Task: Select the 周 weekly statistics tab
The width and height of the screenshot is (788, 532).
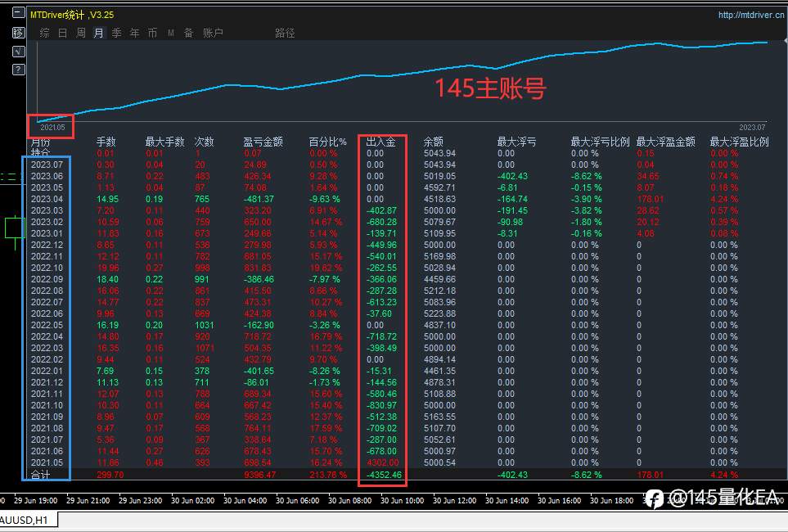Action: coord(80,34)
